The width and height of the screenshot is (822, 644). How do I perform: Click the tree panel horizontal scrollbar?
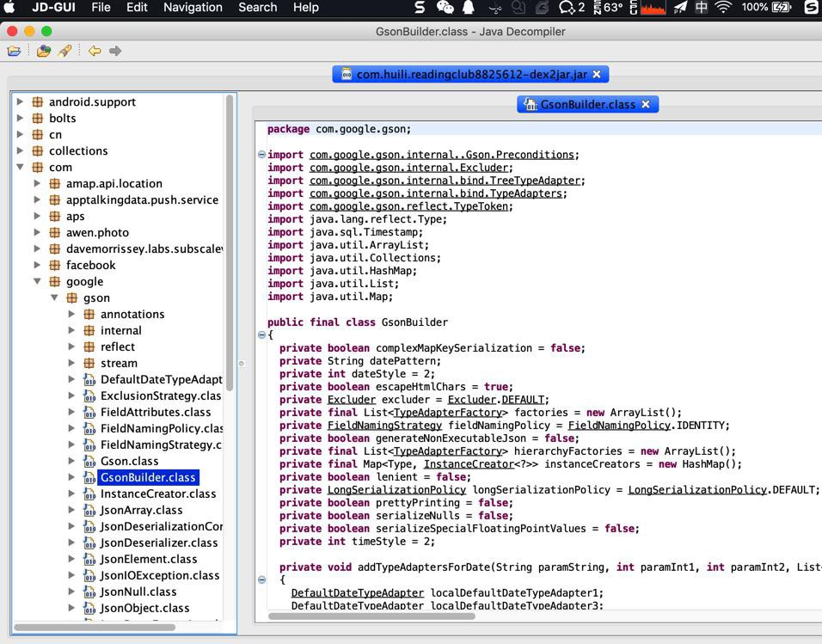[x=95, y=627]
